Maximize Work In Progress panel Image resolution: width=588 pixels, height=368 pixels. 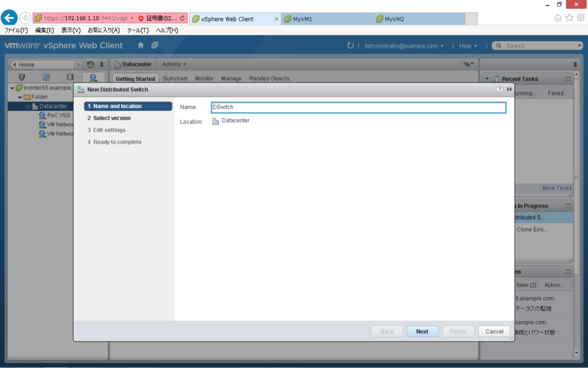tap(568, 206)
